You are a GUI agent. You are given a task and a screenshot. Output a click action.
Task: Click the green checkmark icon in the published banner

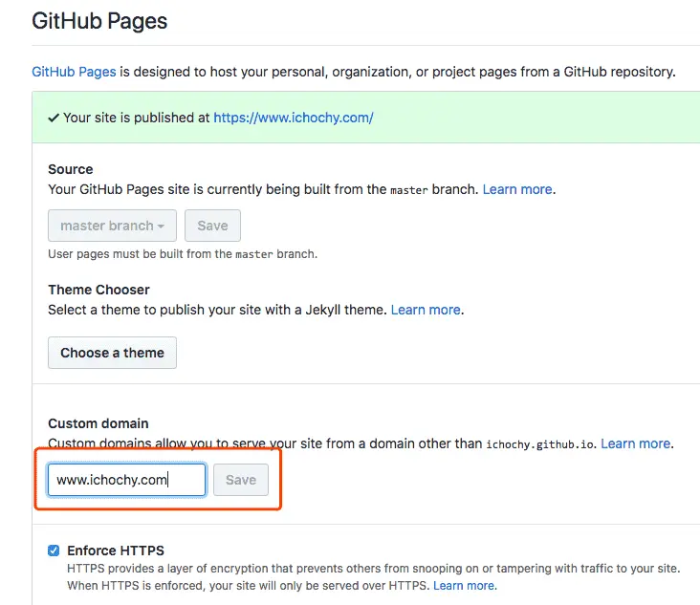point(54,119)
